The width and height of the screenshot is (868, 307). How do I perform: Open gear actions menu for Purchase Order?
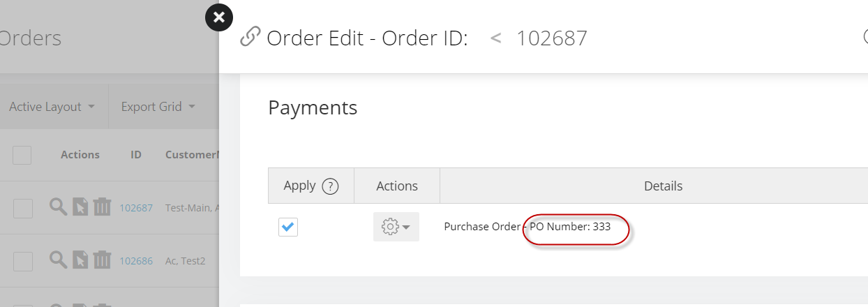coord(396,227)
